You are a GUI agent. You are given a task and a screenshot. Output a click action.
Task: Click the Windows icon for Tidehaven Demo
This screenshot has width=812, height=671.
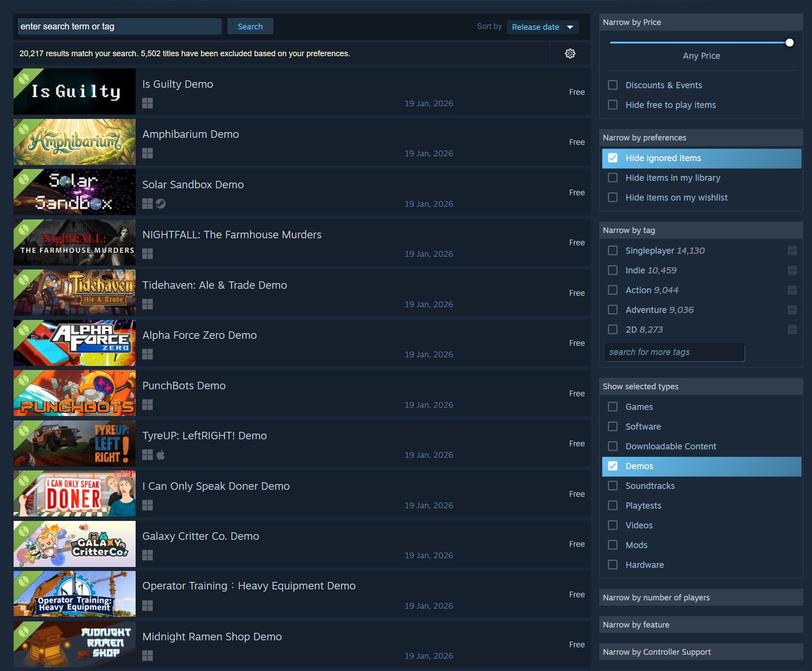pyautogui.click(x=147, y=304)
